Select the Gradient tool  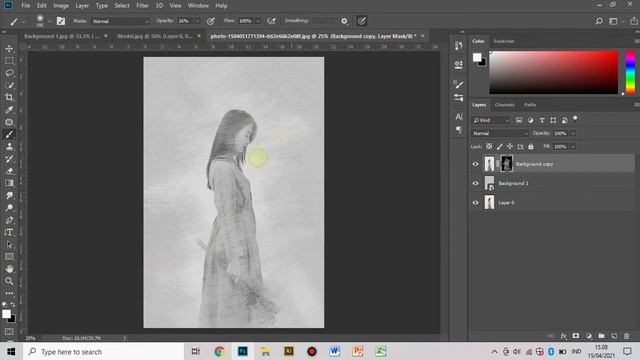[9, 183]
